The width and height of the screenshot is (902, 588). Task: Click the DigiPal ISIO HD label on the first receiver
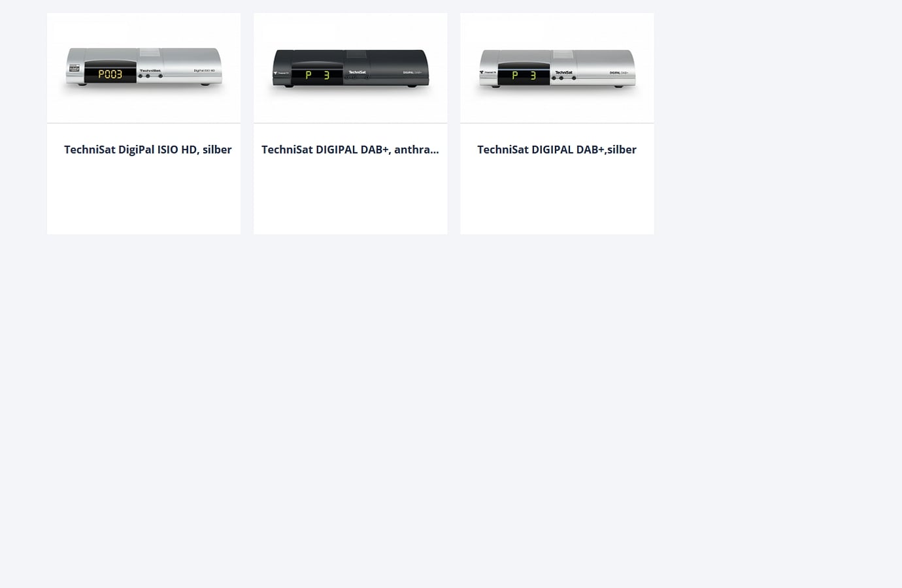pos(204,71)
